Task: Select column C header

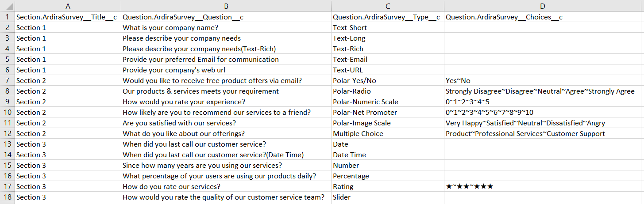Action: (x=388, y=6)
